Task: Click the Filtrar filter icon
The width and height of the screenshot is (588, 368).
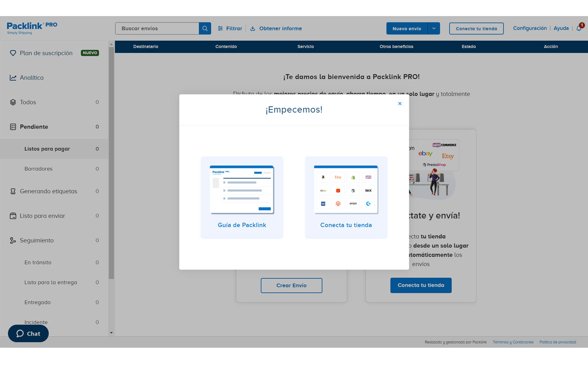Action: 220,29
